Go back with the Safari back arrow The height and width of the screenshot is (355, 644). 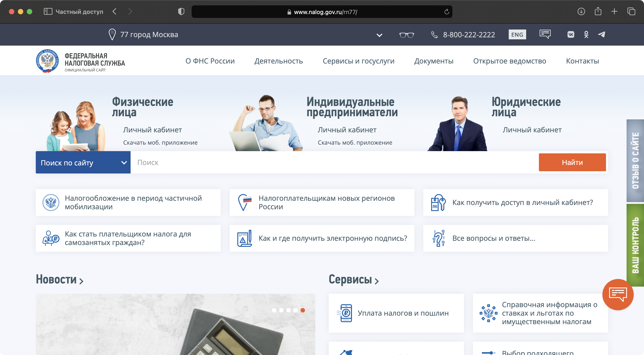click(114, 11)
